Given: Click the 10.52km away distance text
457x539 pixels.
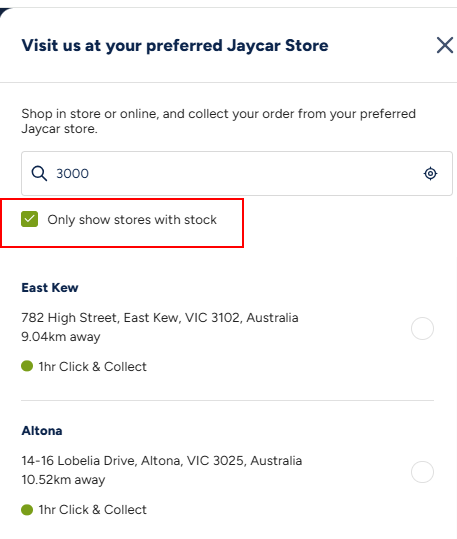Looking at the screenshot, I should (x=63, y=480).
